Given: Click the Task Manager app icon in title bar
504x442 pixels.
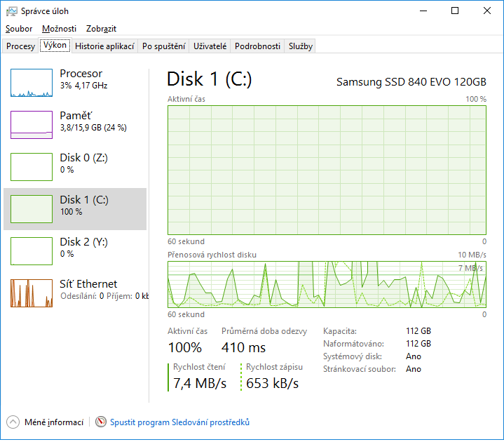Looking at the screenshot, I should pyautogui.click(x=12, y=11).
